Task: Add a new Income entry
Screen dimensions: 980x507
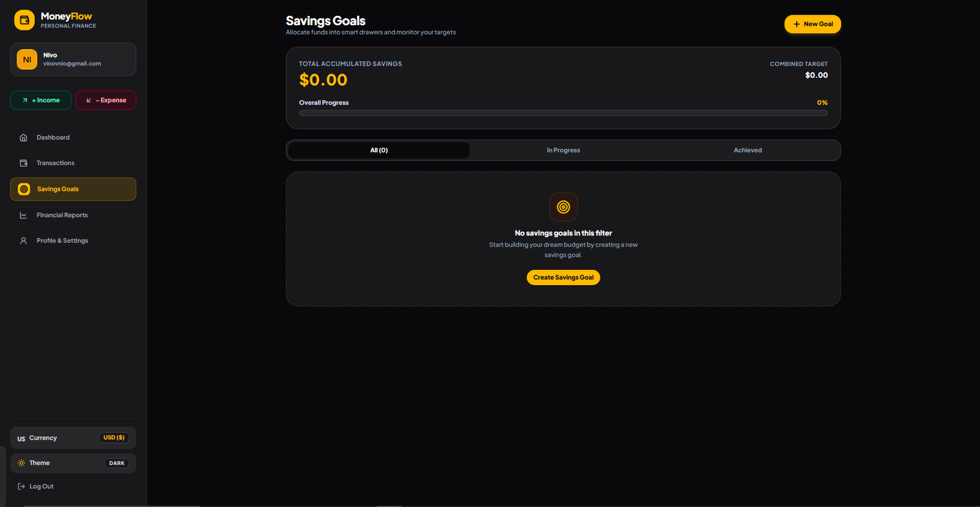Action: pos(41,101)
